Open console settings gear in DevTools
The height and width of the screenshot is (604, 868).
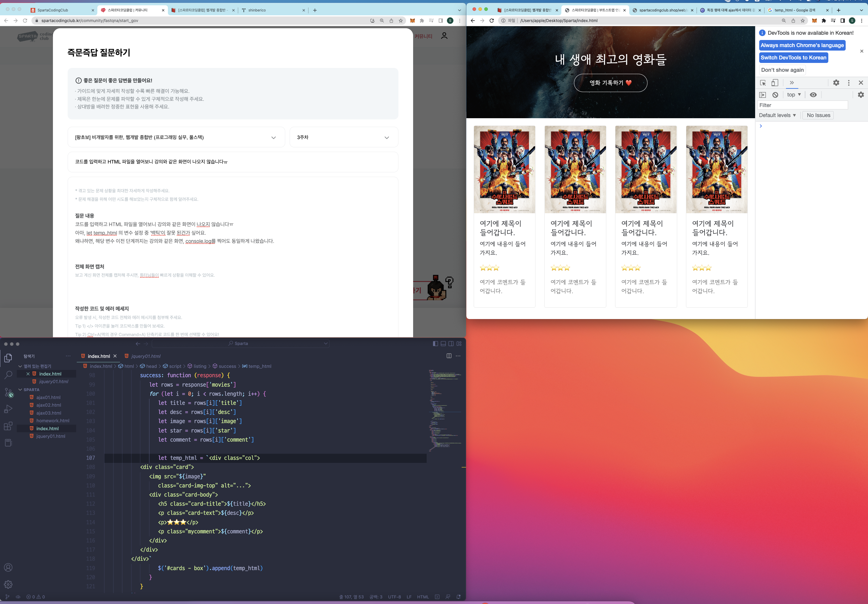(861, 95)
